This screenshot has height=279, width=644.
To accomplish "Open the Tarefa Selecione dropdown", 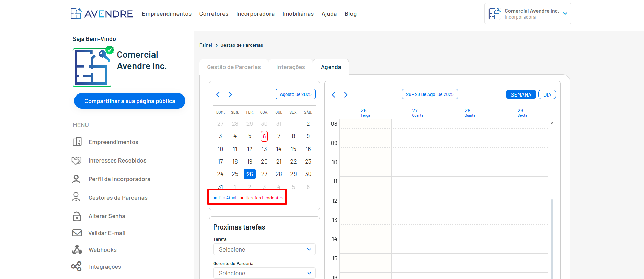I will tap(264, 249).
